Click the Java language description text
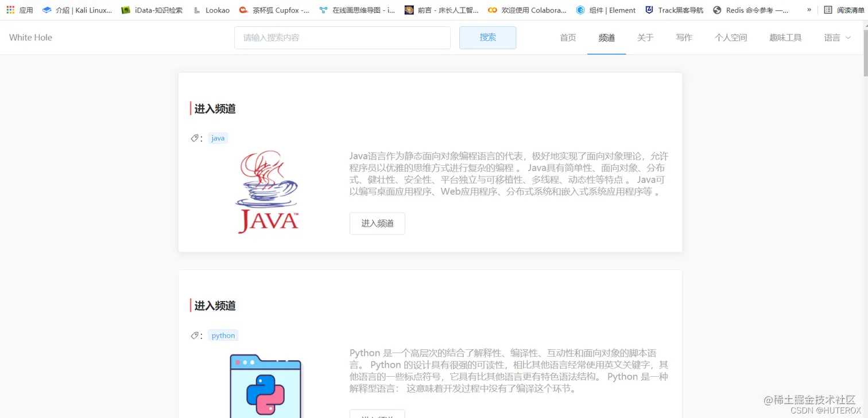 click(x=509, y=174)
